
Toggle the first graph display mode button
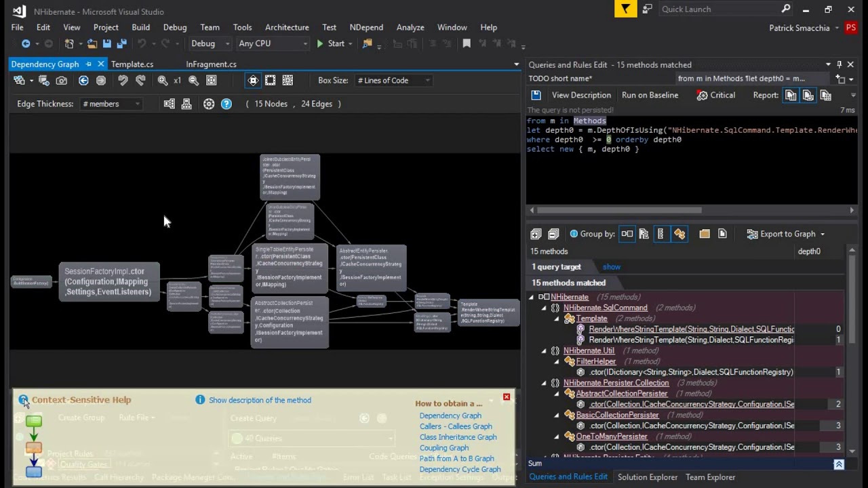pos(253,80)
